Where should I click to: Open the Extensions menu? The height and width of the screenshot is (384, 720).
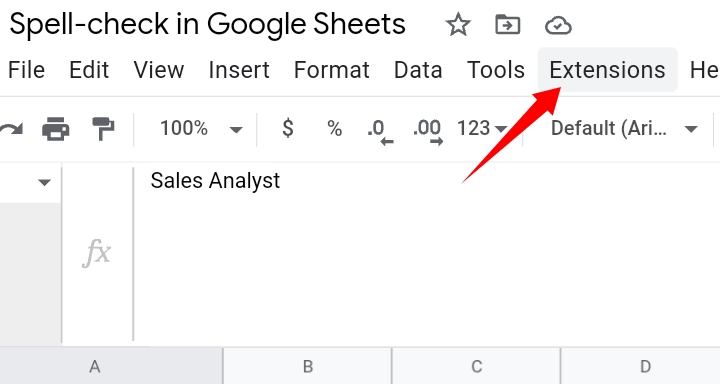coord(607,70)
